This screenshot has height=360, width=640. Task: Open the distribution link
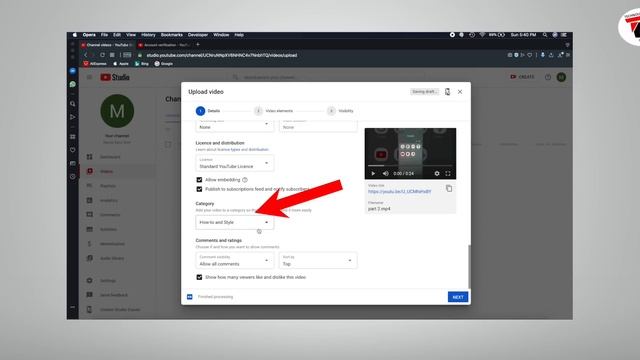[x=258, y=150]
